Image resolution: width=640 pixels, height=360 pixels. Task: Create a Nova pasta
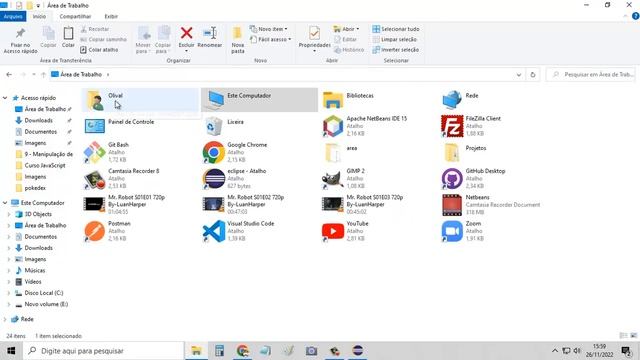[x=238, y=40]
